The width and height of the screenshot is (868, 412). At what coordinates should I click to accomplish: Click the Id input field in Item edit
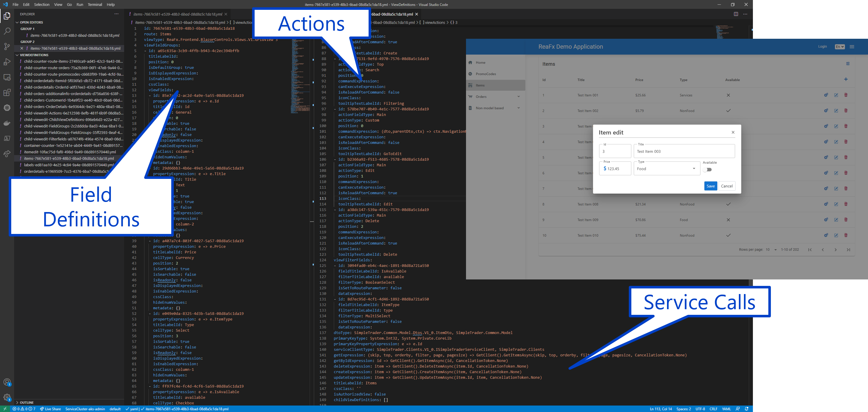(x=615, y=151)
